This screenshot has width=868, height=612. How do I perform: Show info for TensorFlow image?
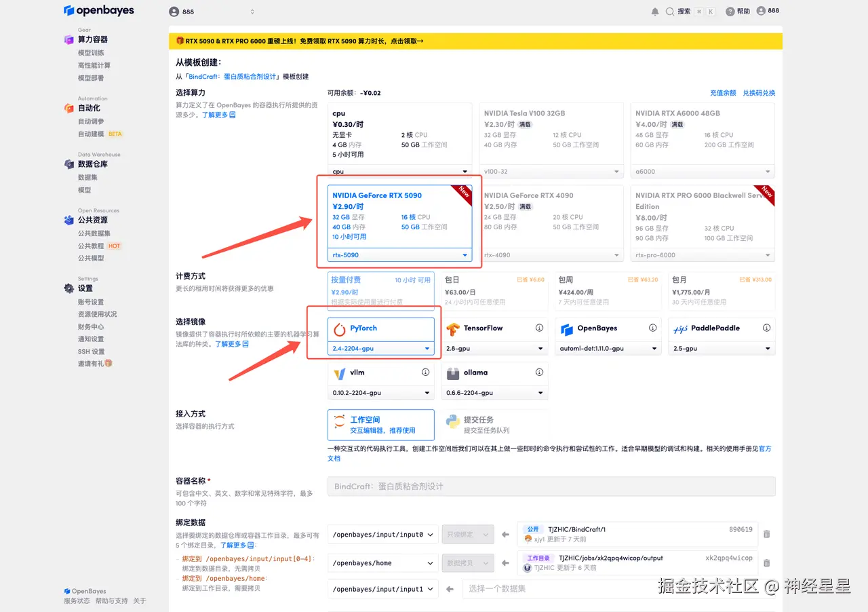click(x=539, y=328)
